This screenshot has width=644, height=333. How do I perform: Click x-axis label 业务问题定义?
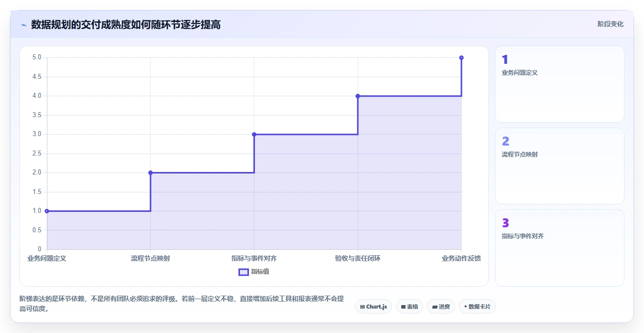tap(47, 258)
